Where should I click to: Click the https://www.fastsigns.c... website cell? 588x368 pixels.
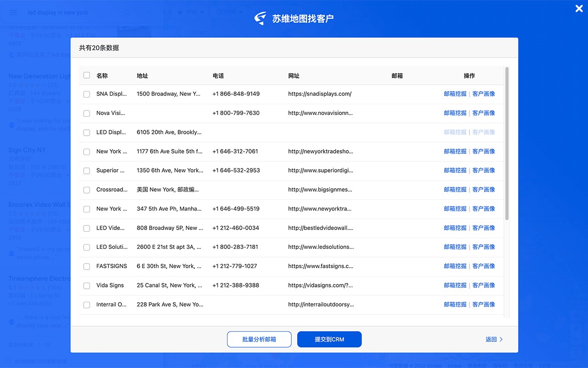coord(321,266)
